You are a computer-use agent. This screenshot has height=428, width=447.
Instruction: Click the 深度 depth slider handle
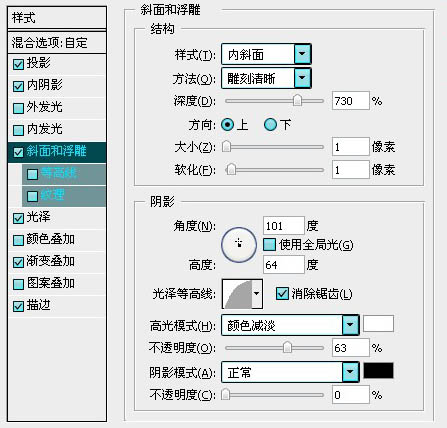coord(297,100)
